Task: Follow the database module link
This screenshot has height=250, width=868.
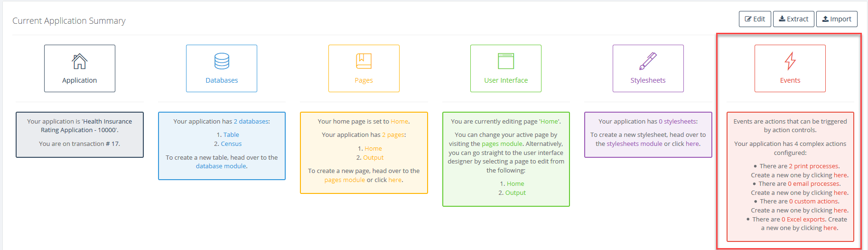Action: [x=221, y=166]
